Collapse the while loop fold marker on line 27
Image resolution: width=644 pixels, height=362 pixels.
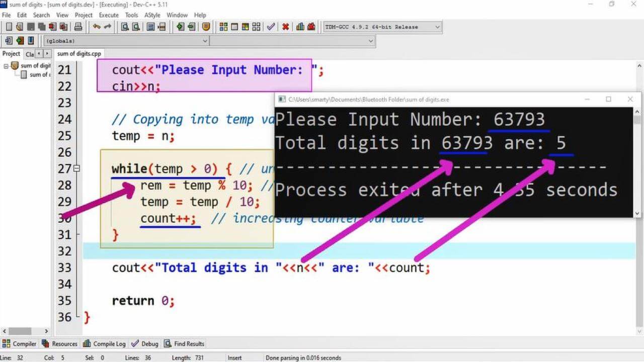(x=76, y=169)
